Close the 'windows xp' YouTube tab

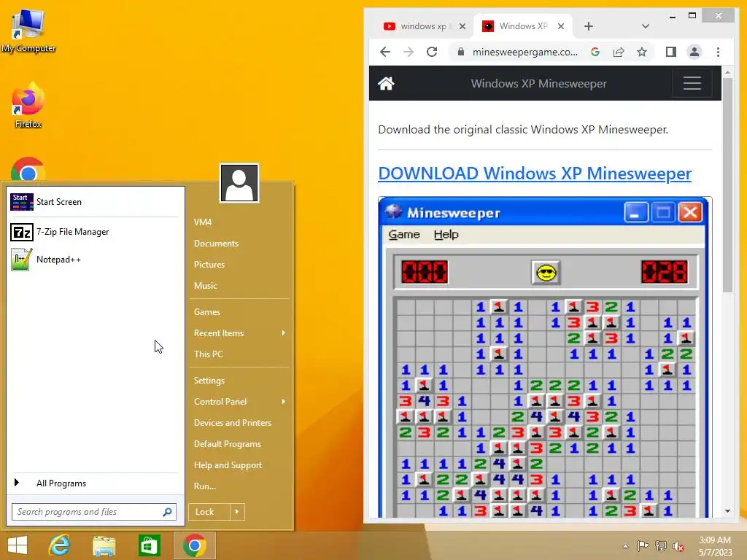[462, 26]
